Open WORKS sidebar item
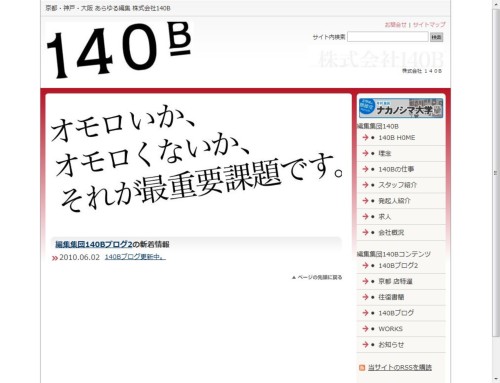The image size is (500, 383). (x=401, y=329)
